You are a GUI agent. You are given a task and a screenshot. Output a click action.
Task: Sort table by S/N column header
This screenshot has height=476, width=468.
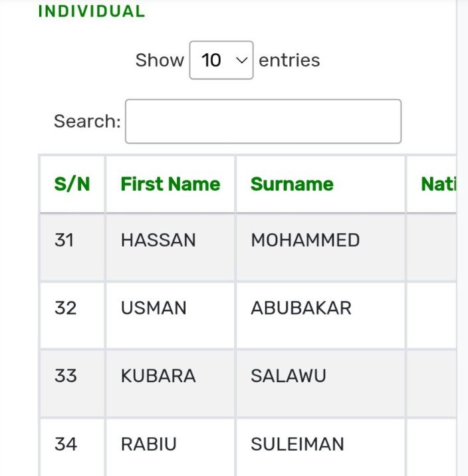point(72,184)
